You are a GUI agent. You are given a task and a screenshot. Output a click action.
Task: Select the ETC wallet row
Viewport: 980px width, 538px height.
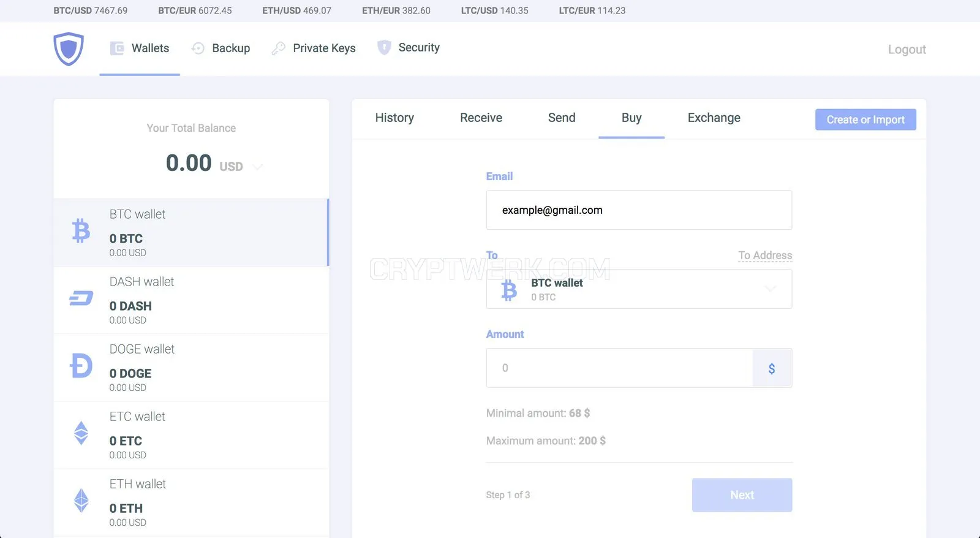pyautogui.click(x=191, y=435)
